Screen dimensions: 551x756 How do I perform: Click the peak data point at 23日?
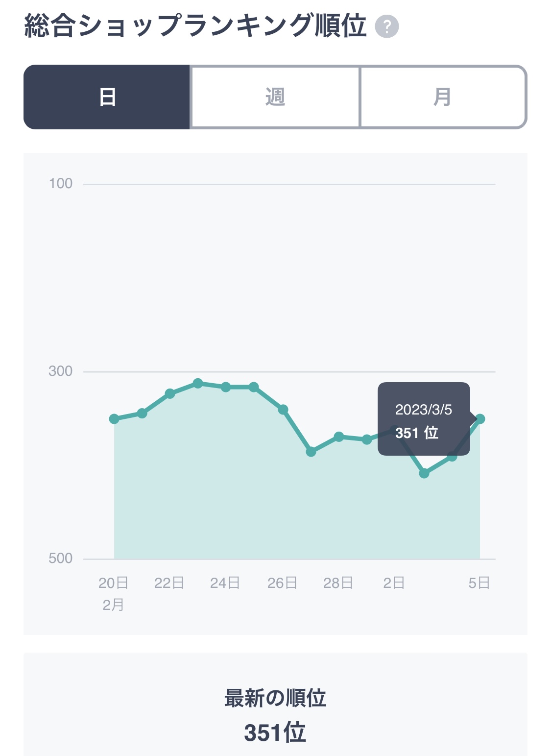(x=198, y=383)
